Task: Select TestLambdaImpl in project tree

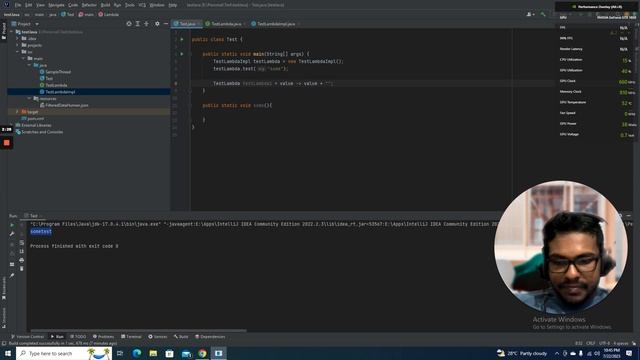Action: coord(57,92)
